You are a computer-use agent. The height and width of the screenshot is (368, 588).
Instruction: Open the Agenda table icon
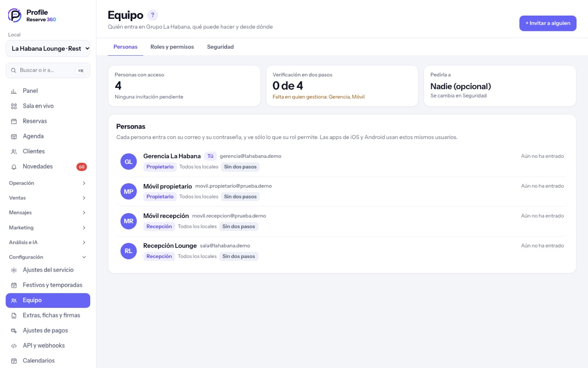(14, 137)
